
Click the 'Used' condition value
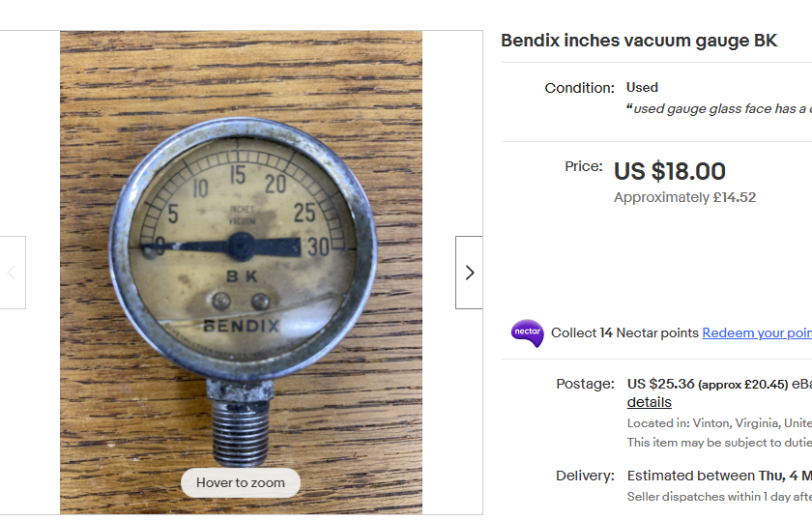point(642,87)
